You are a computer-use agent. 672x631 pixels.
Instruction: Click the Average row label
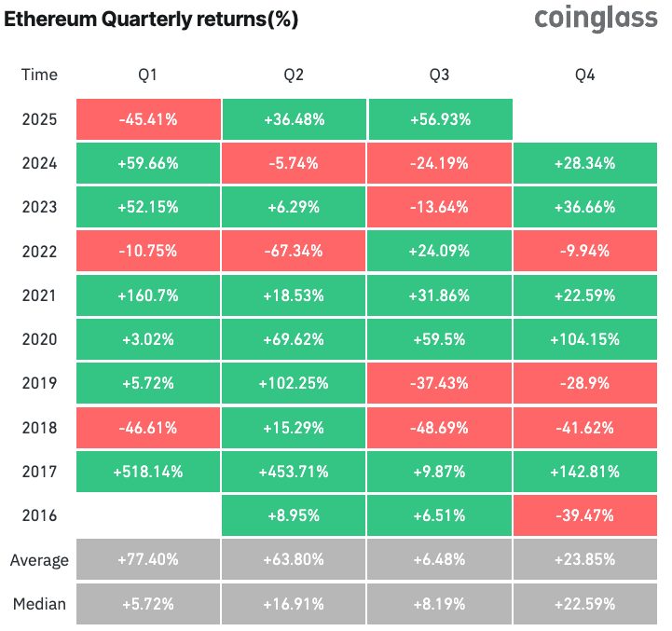(x=39, y=560)
